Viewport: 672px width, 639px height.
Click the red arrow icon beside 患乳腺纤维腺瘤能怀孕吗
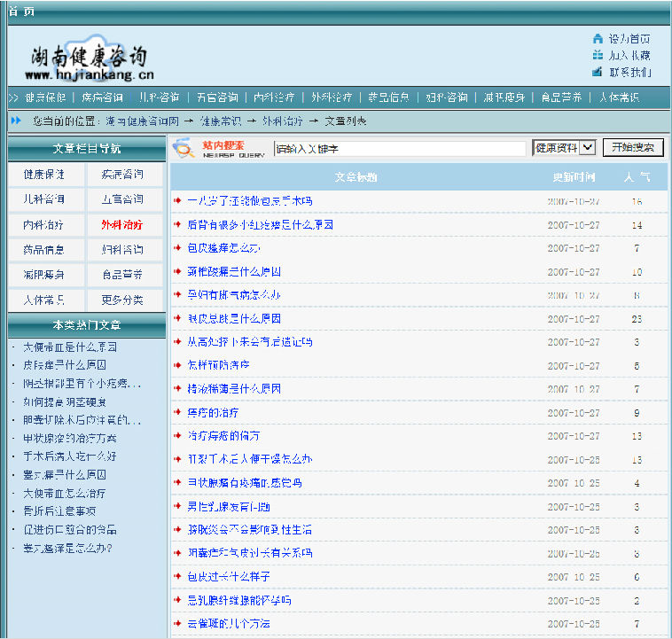177,600
